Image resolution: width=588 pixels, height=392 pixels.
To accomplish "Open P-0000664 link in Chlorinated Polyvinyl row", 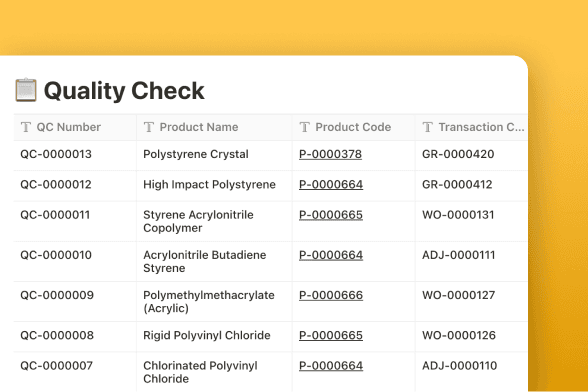I will tap(331, 366).
